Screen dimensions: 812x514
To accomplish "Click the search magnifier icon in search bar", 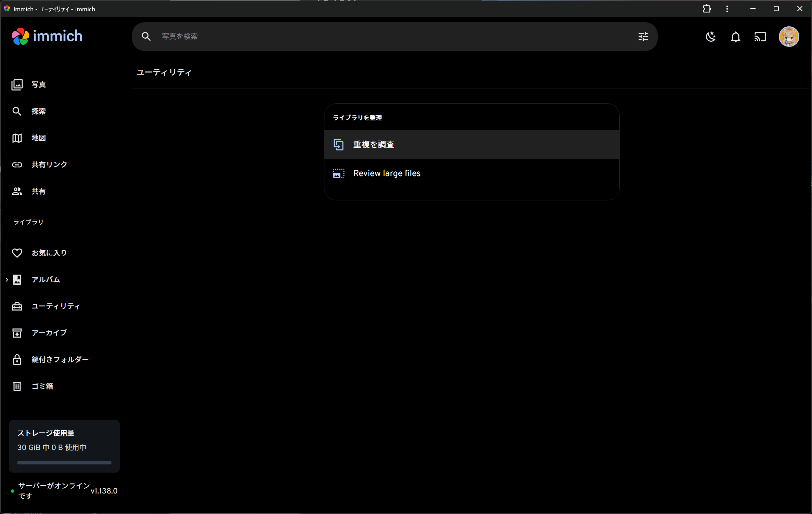I will [146, 37].
